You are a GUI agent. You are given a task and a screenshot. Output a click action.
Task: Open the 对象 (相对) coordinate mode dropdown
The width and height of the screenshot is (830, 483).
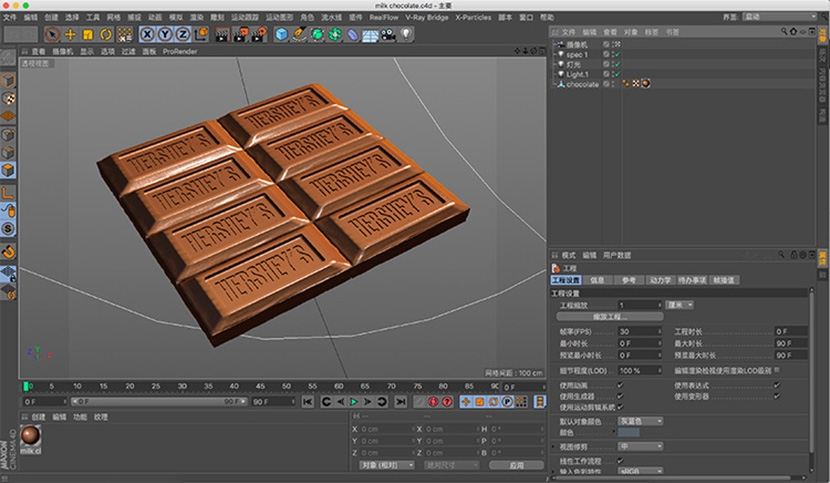(387, 466)
